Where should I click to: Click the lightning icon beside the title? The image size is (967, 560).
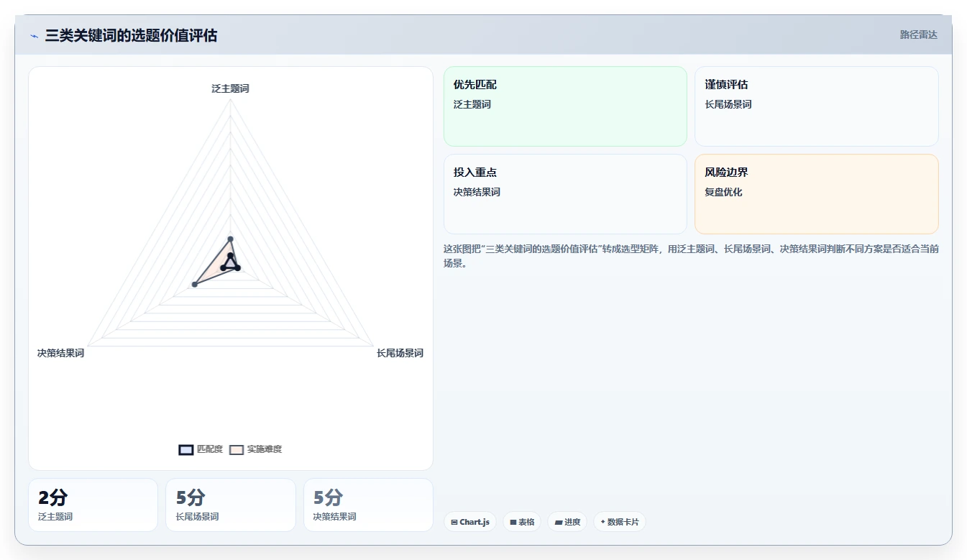coord(35,35)
